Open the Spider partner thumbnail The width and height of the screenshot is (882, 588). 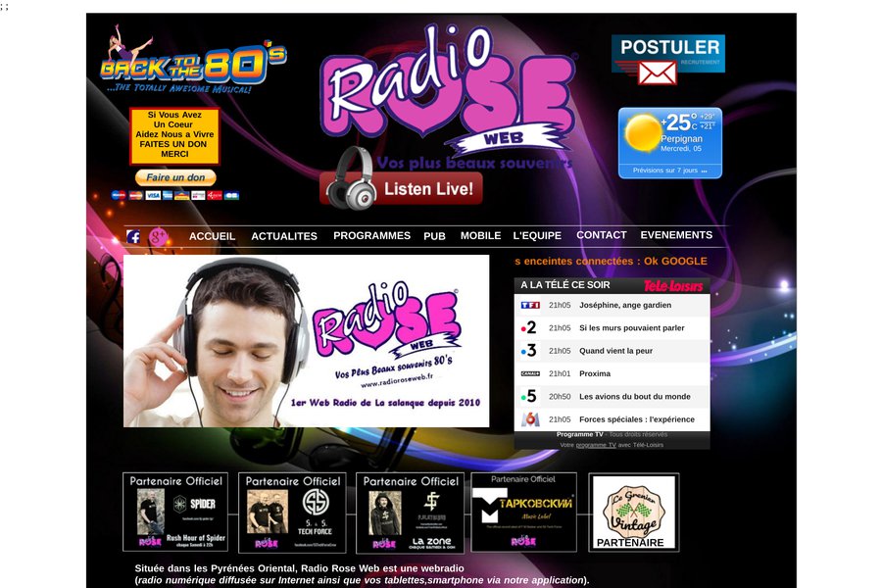pyautogui.click(x=175, y=512)
